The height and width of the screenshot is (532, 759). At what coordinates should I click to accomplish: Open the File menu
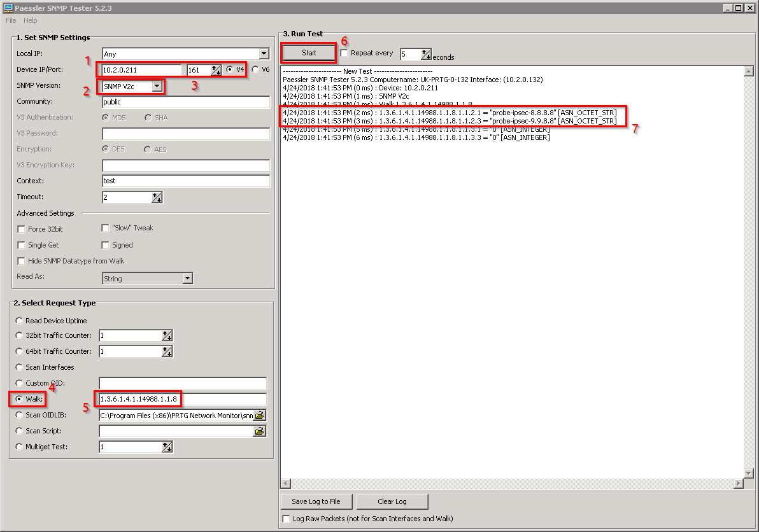click(x=11, y=20)
